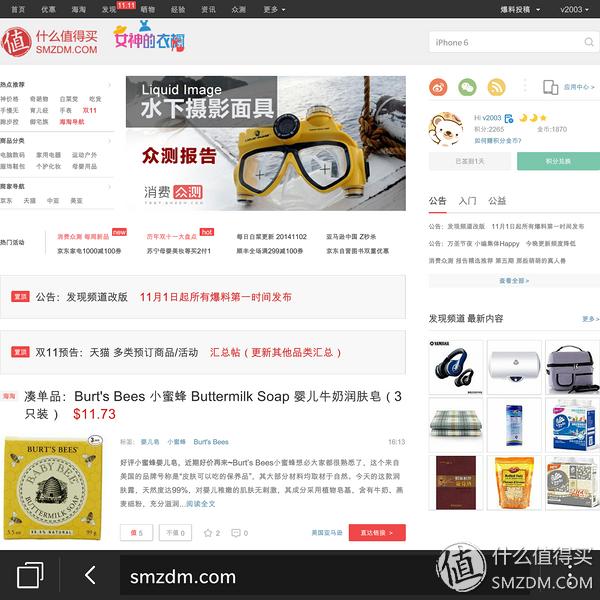The image size is (600, 600).
Task: Expand the 热点推荐 section arrow
Action: (x=109, y=85)
